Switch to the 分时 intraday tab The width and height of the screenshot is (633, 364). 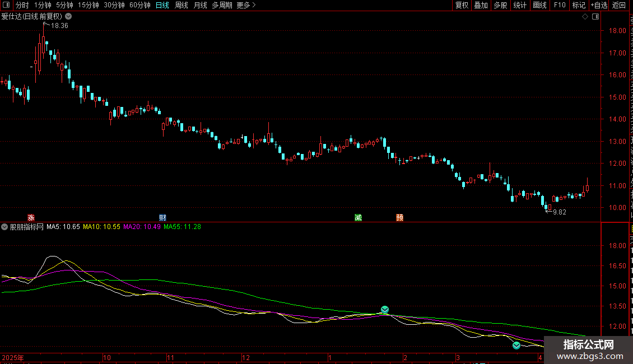[x=22, y=5]
